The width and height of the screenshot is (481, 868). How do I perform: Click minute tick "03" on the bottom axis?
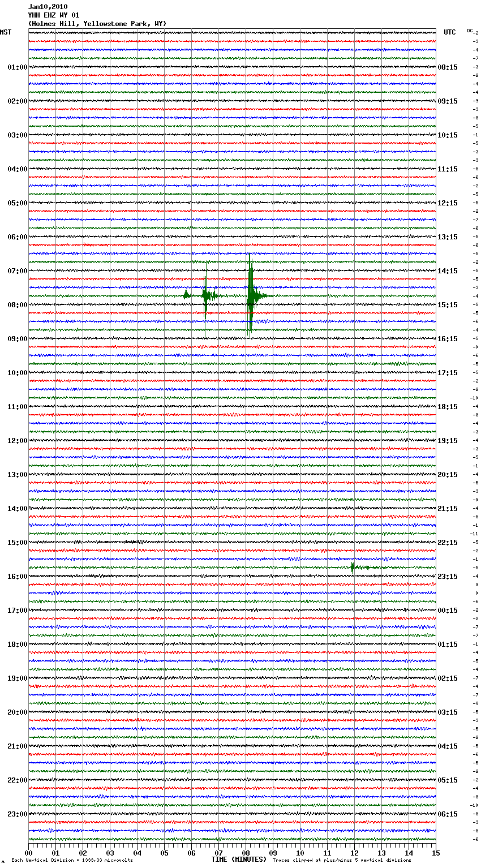point(110,853)
